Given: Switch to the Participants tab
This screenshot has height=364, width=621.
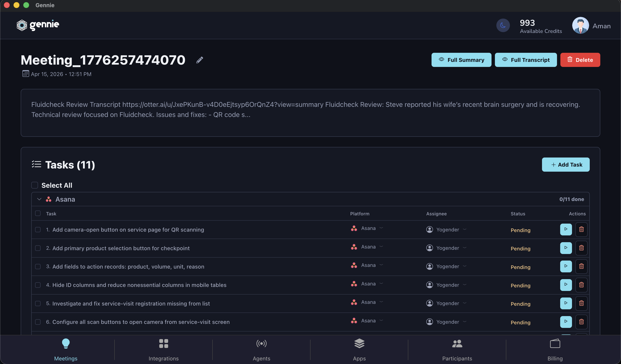Looking at the screenshot, I should click(457, 349).
